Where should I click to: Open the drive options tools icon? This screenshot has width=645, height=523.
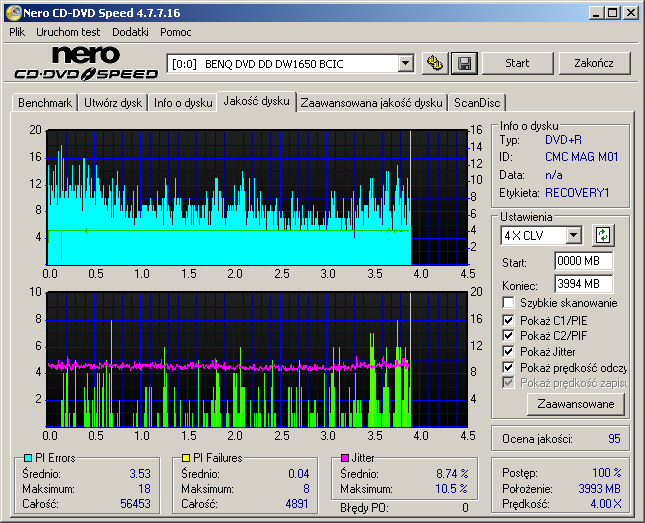coord(435,63)
